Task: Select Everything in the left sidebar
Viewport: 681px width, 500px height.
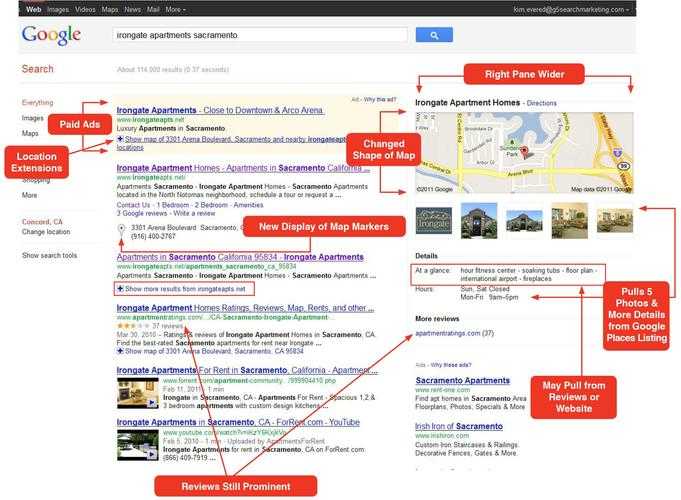Action: [x=37, y=103]
